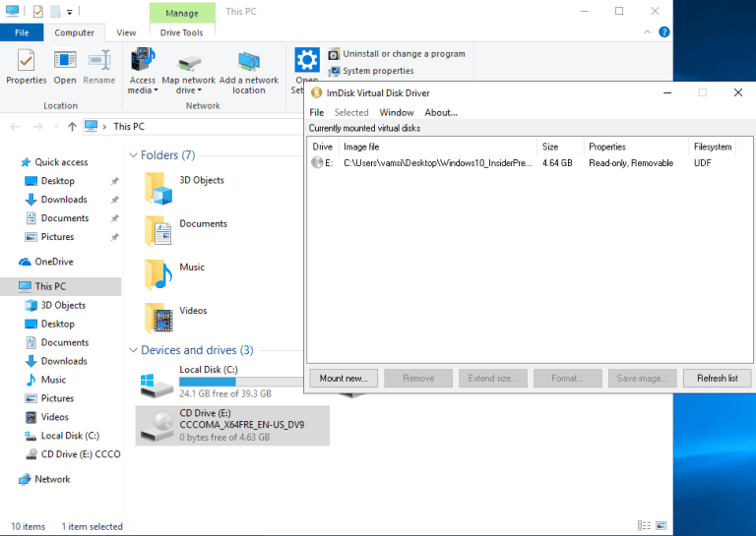Select the Local Disk (C:) drive icon
This screenshot has width=756, height=536.
tap(157, 385)
